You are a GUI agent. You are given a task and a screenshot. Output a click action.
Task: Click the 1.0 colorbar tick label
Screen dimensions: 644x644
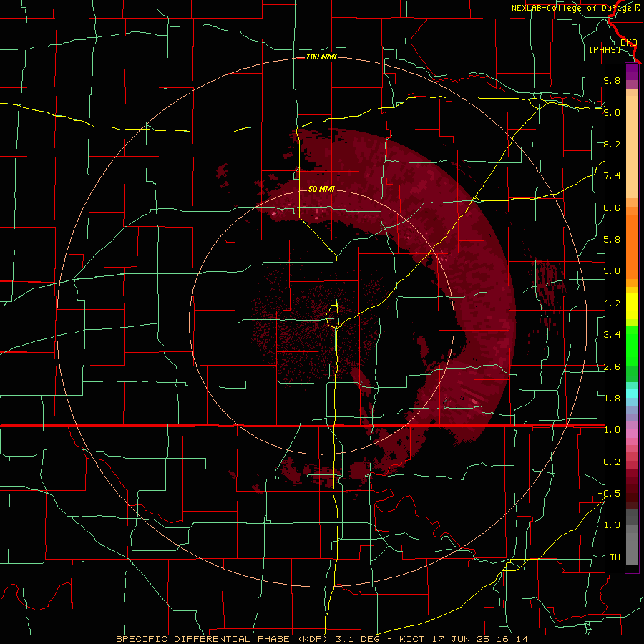coord(612,430)
